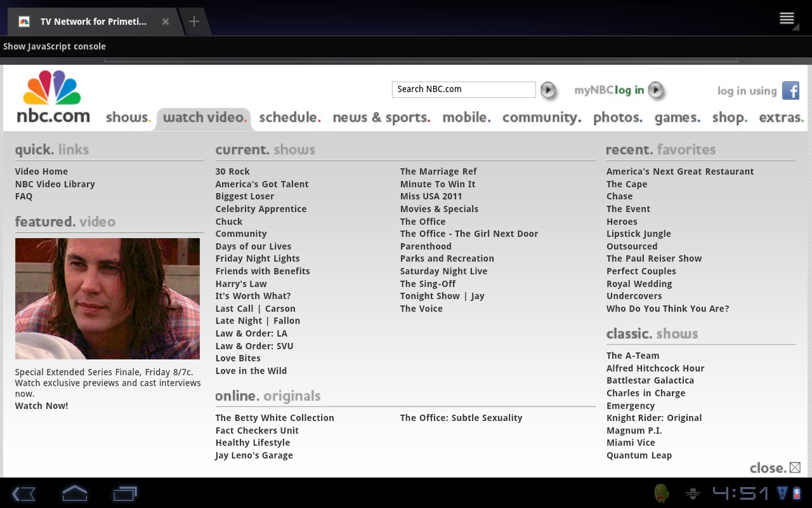Open The A-Team classic show link

(x=633, y=356)
